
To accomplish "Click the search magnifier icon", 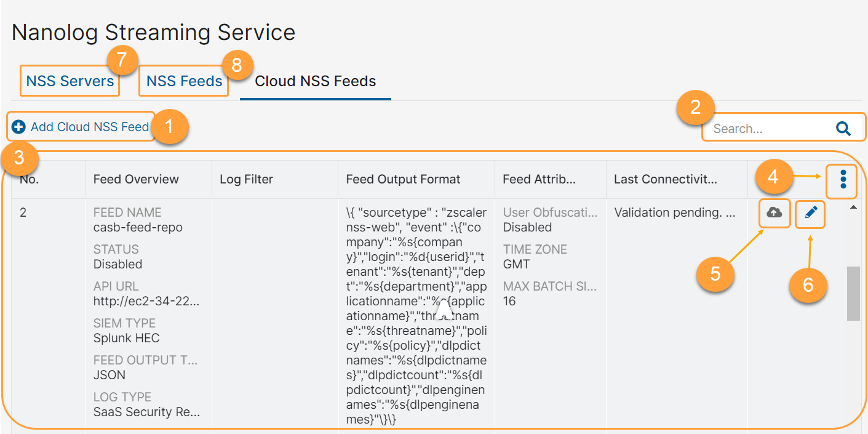I will pyautogui.click(x=843, y=127).
